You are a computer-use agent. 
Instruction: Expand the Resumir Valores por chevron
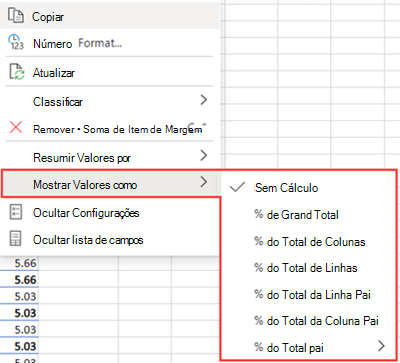pyautogui.click(x=204, y=155)
